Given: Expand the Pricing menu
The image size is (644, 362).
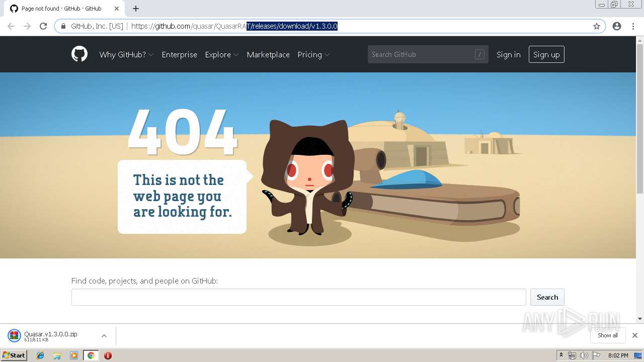Looking at the screenshot, I should coord(313,54).
